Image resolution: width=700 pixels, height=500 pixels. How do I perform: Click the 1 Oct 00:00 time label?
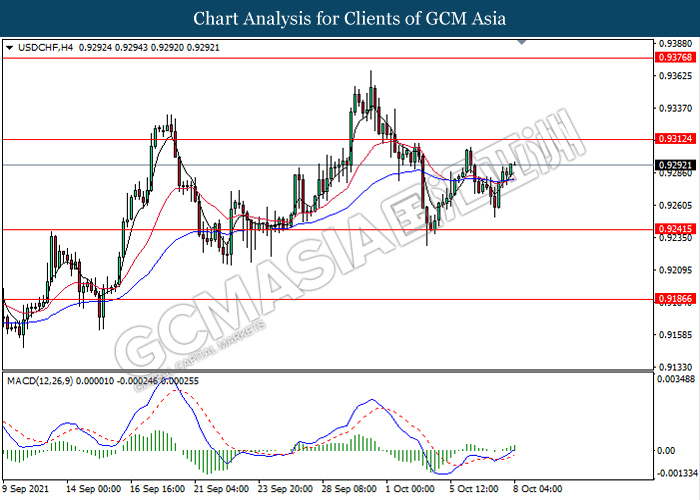pyautogui.click(x=410, y=489)
